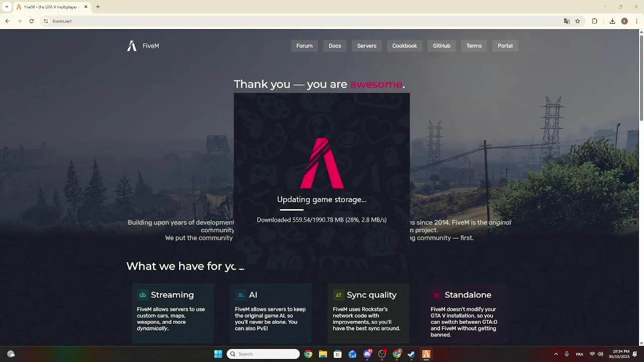
Task: Click the page vertical scrollbar thumb
Action: (641, 78)
